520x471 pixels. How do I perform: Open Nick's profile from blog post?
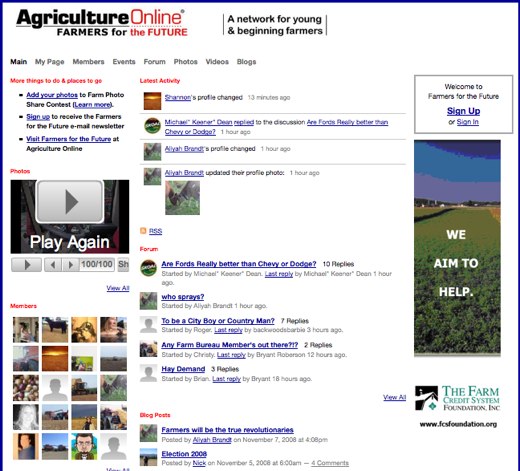coord(199,463)
